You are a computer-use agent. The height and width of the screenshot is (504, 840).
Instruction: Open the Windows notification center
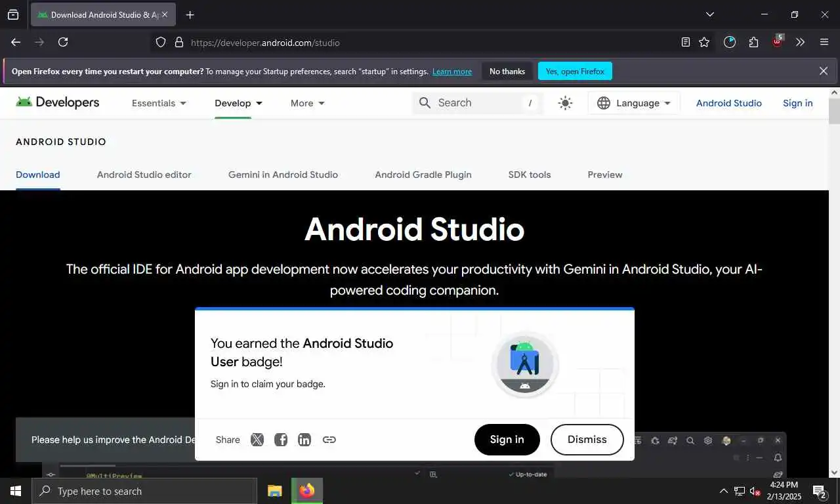pos(820,491)
